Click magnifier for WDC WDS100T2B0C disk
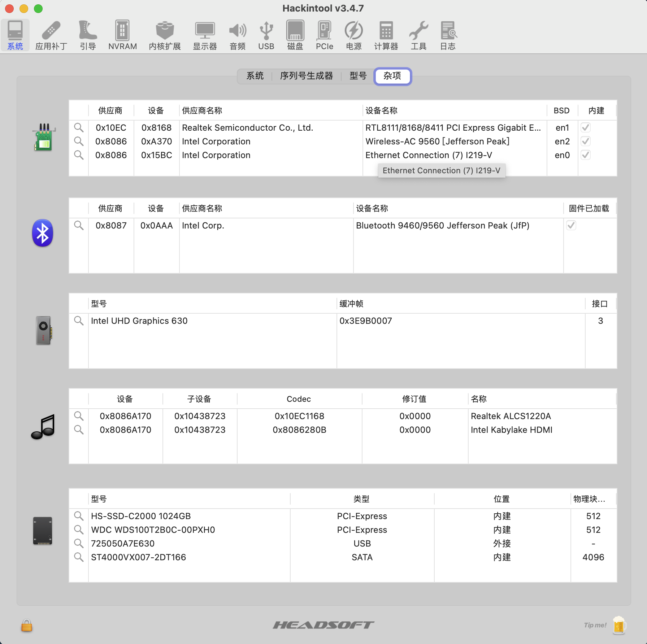Screen dimensions: 647x644 [x=79, y=530]
